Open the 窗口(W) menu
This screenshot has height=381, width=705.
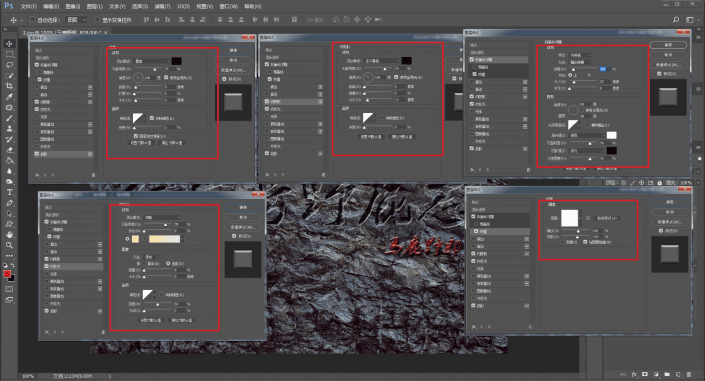228,6
